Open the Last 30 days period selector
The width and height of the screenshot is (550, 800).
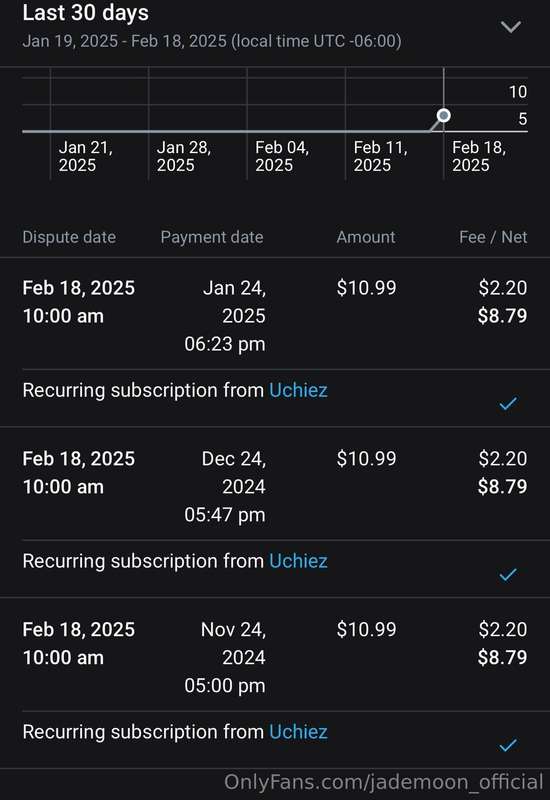(275, 27)
